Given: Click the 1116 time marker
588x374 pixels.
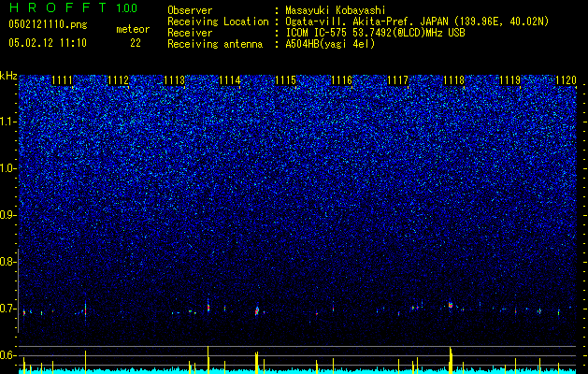Looking at the screenshot, I should [342, 80].
